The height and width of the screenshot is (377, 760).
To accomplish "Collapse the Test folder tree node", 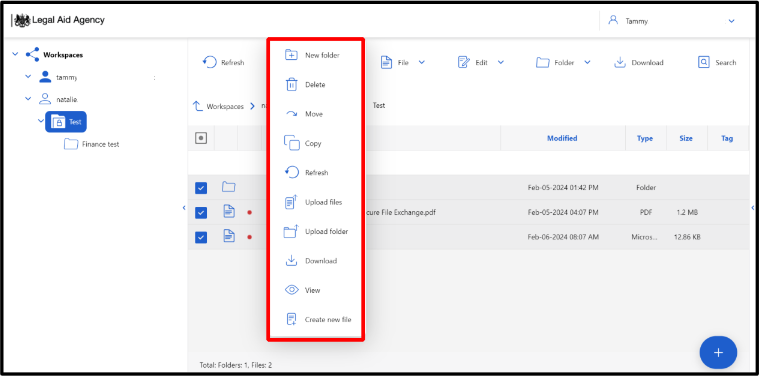I will [41, 121].
